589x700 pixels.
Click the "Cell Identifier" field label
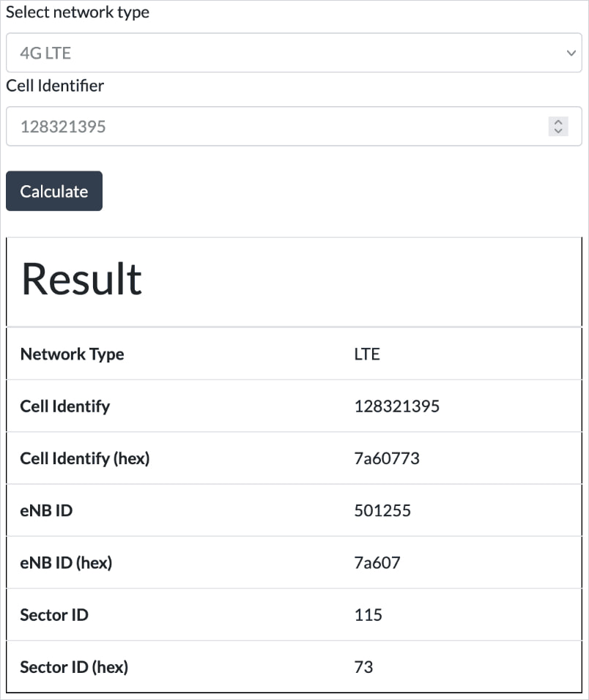point(55,86)
